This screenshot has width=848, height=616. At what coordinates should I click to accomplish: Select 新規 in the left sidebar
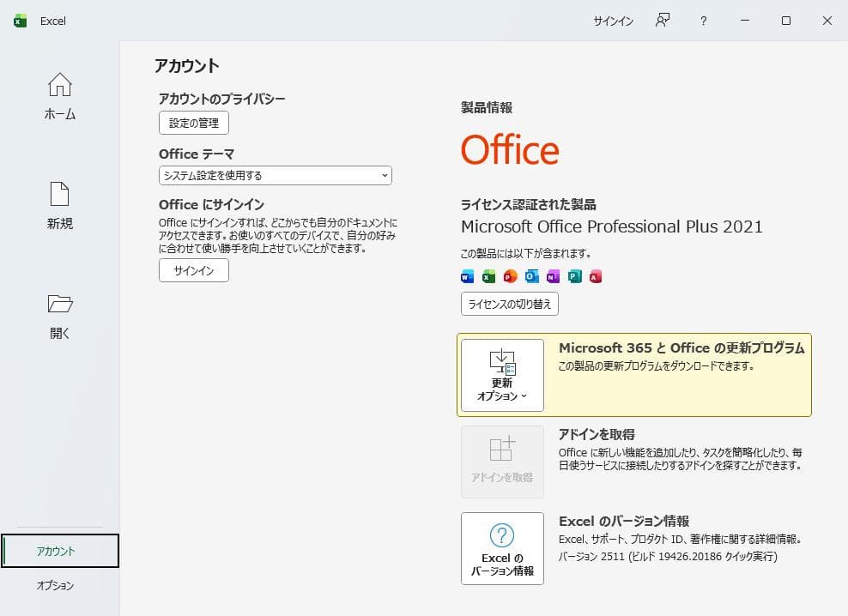coord(60,206)
